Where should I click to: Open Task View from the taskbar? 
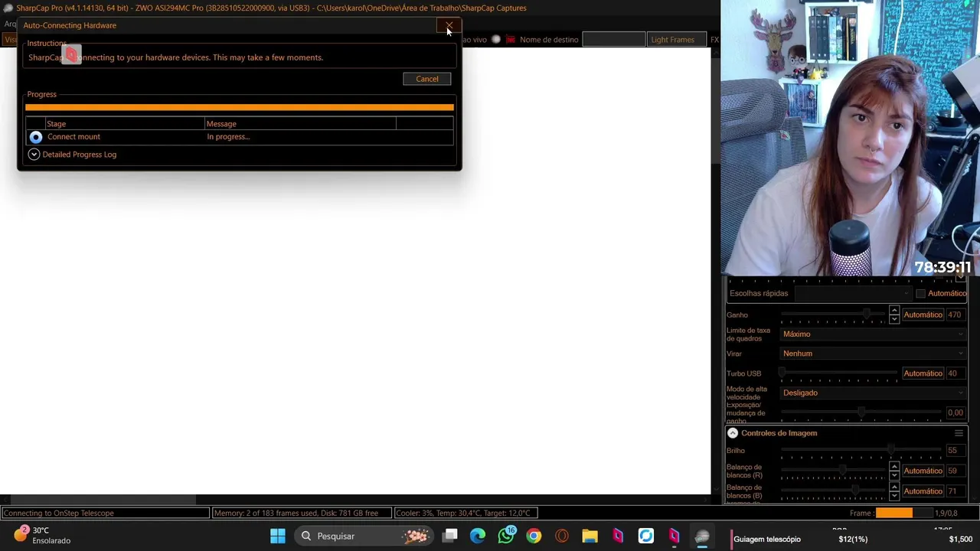pos(450,536)
